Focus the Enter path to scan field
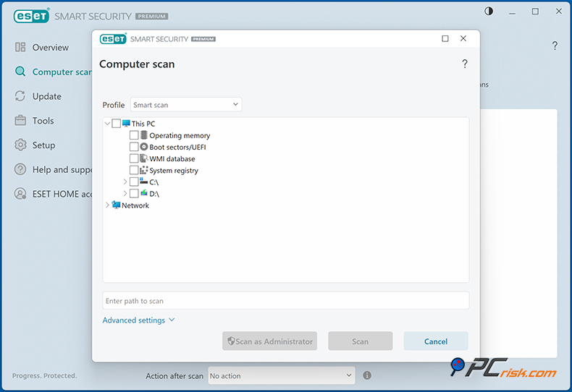Screen dimensions: 572x392 click(286, 301)
